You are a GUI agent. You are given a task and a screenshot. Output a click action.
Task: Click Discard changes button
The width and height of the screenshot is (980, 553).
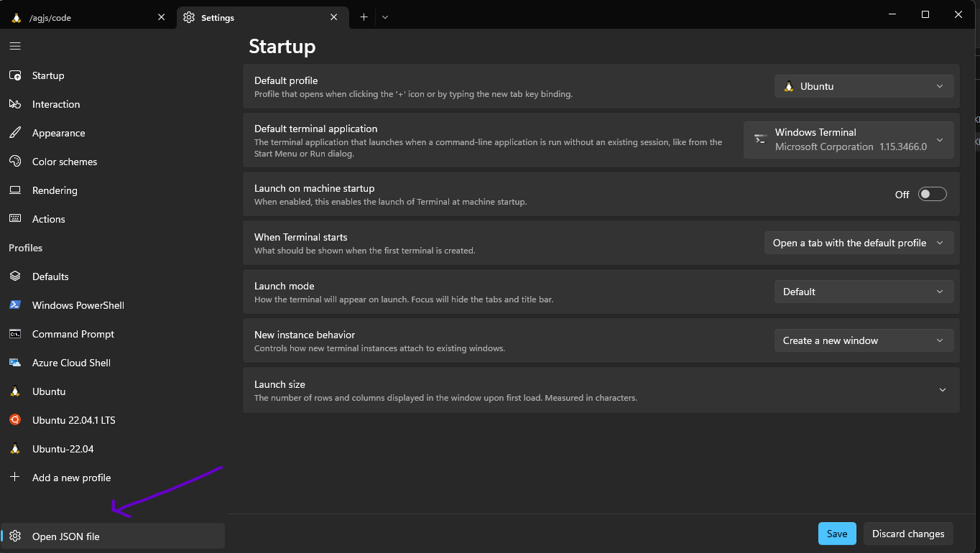(x=908, y=534)
